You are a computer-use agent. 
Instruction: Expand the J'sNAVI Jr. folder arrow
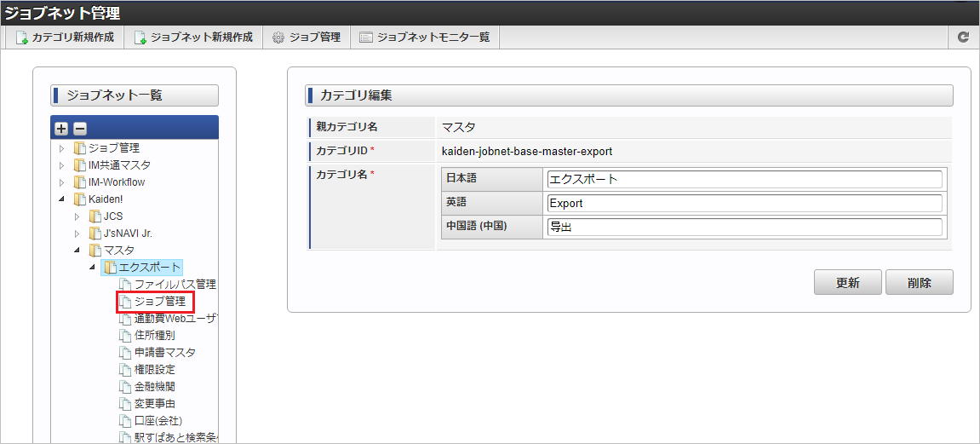pos(77,234)
